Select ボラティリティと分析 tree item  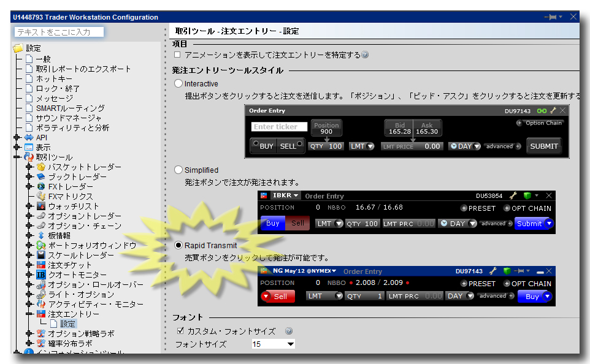click(x=72, y=127)
